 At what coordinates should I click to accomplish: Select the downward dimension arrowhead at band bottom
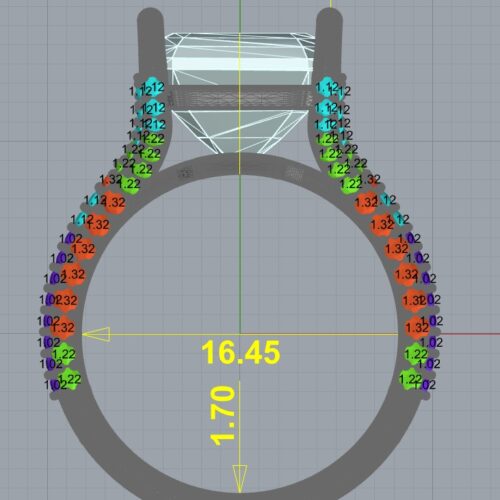[x=240, y=479]
